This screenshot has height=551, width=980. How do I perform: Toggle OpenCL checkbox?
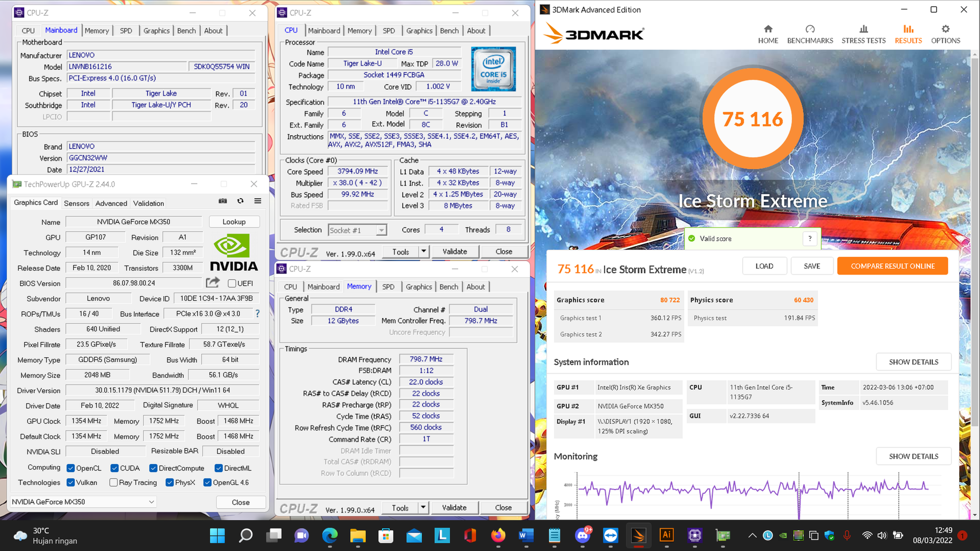(71, 468)
